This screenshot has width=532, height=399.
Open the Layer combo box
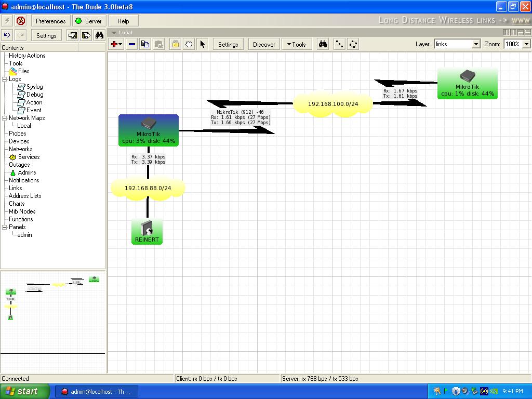coord(457,44)
